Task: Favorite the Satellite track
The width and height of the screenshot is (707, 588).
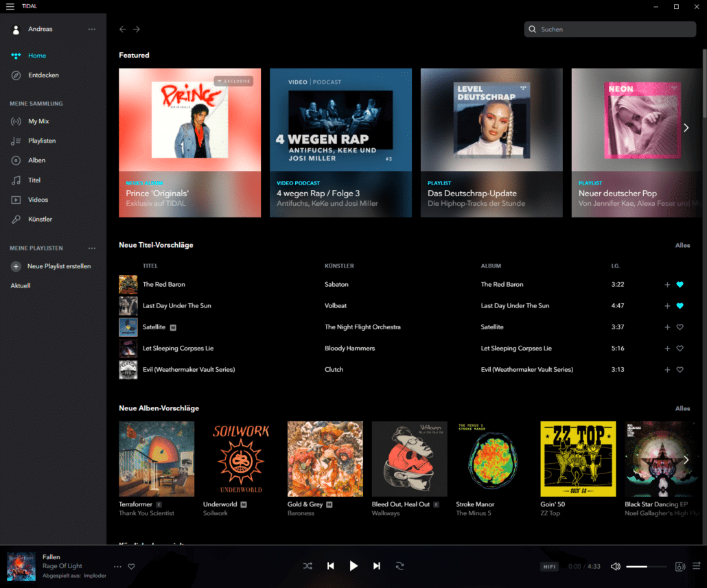Action: point(680,327)
